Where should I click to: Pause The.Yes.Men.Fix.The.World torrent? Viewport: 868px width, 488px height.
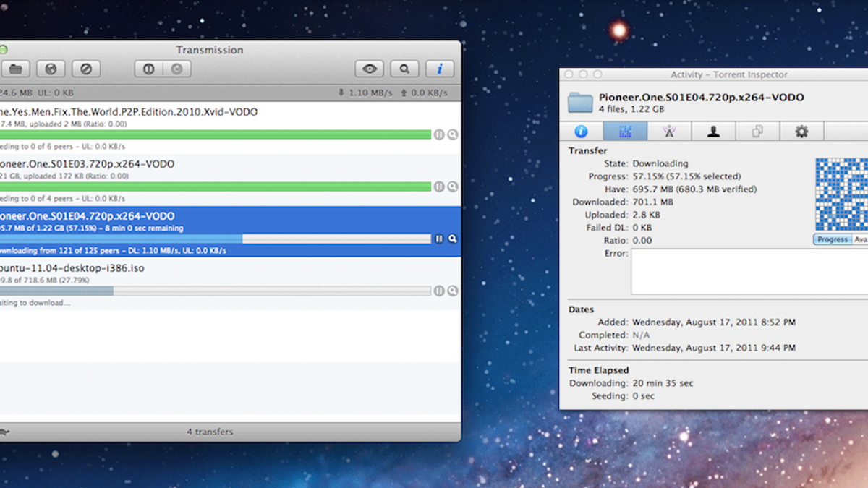point(439,134)
